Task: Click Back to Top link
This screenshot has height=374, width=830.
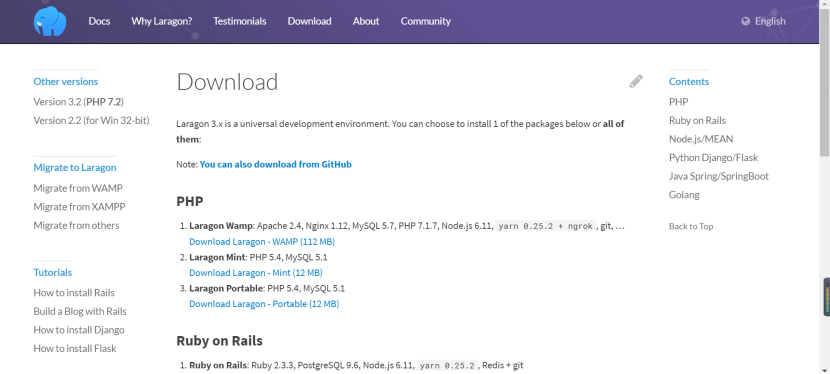Action: pyautogui.click(x=691, y=226)
